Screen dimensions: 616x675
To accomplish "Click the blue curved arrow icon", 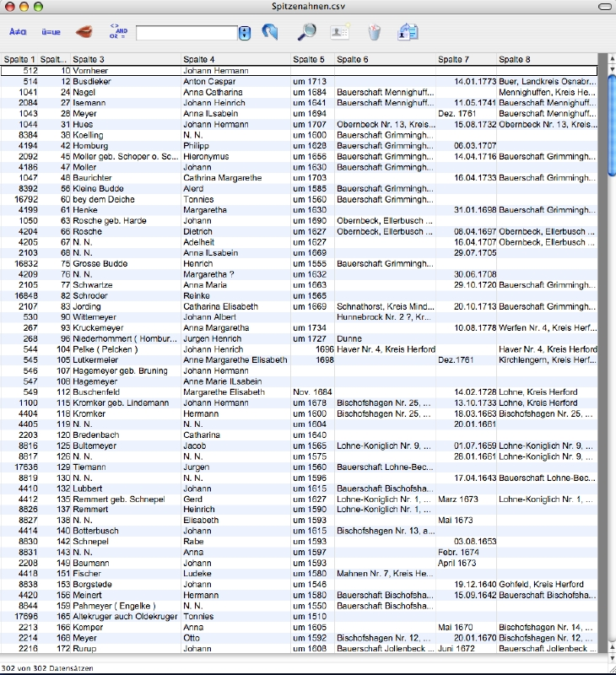I will (x=269, y=32).
